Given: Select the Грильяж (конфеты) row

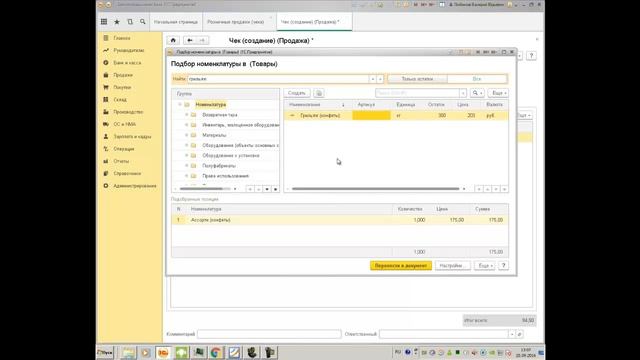Looking at the screenshot, I should [x=396, y=116].
